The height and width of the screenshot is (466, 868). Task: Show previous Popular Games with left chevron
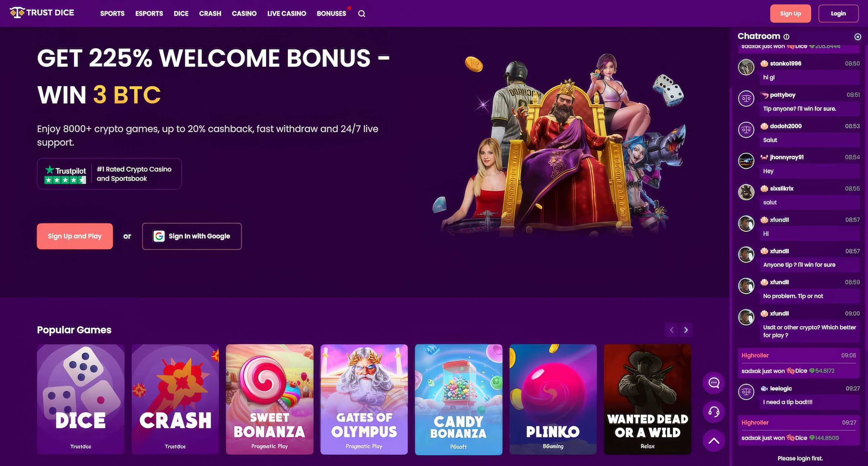pyautogui.click(x=672, y=330)
